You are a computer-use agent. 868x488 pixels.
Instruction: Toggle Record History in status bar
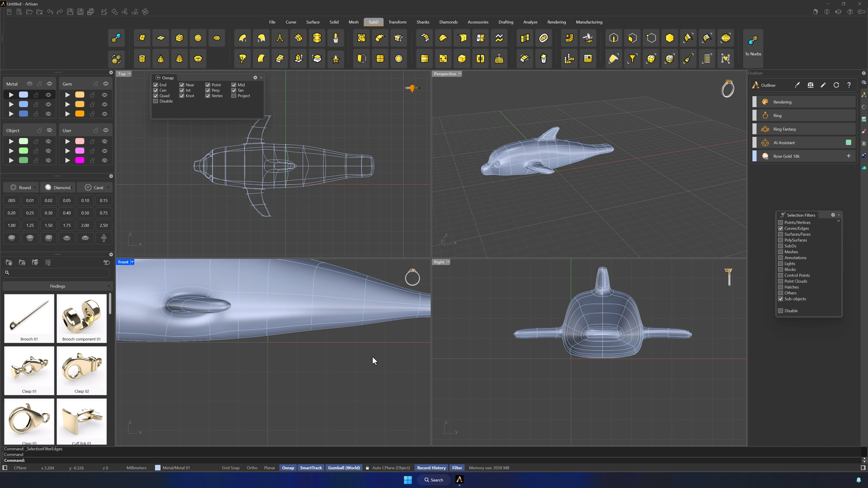click(431, 468)
